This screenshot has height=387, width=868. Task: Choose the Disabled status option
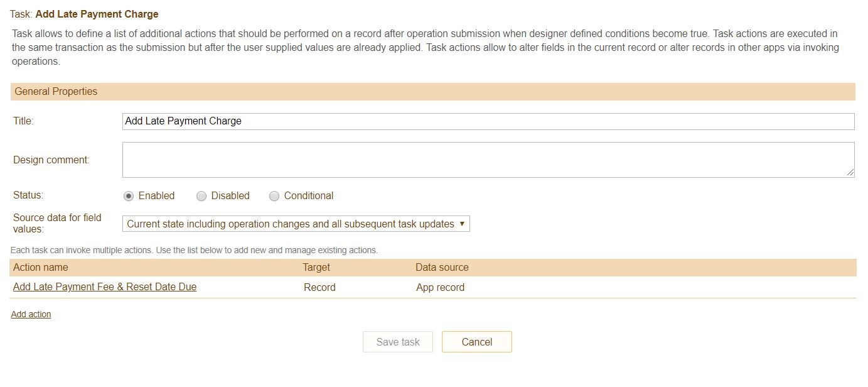[201, 196]
